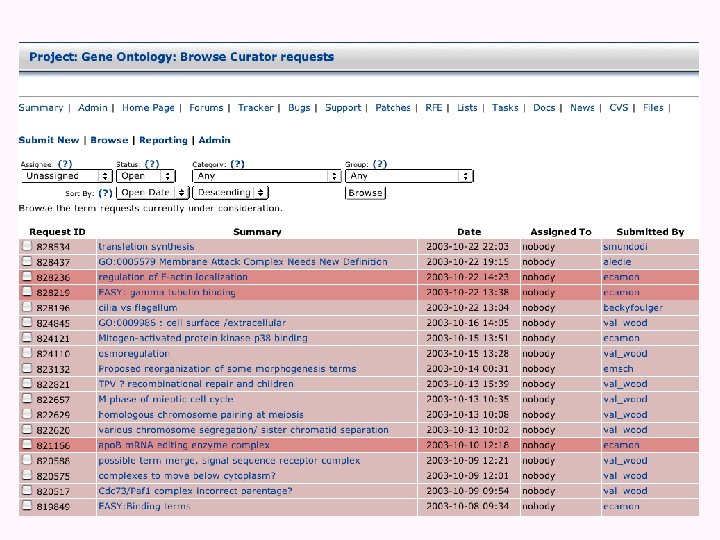The image size is (720, 540).
Task: Go to the Lists section
Action: [467, 107]
